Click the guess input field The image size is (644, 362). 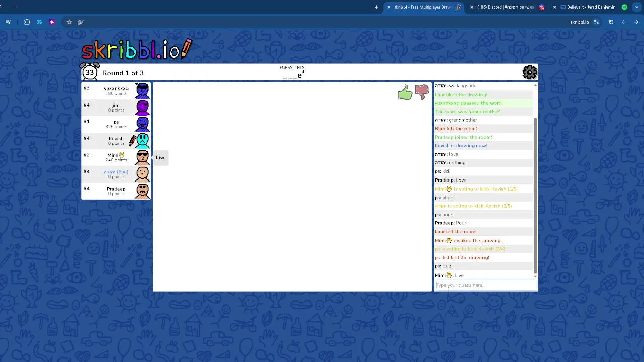coord(486,285)
